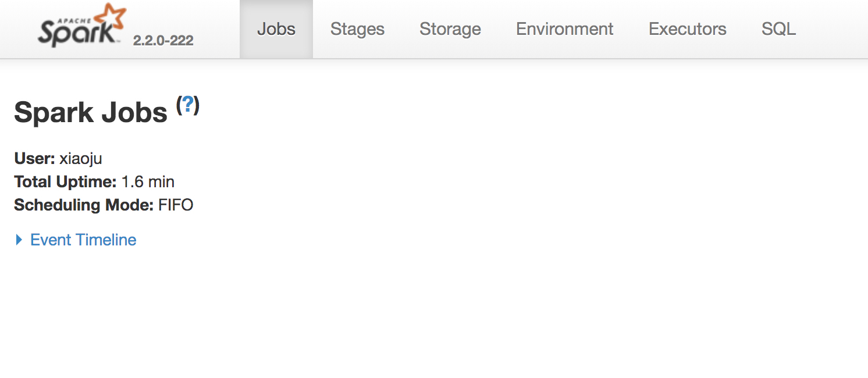
Task: Open the question mark help tooltip
Action: click(x=187, y=105)
